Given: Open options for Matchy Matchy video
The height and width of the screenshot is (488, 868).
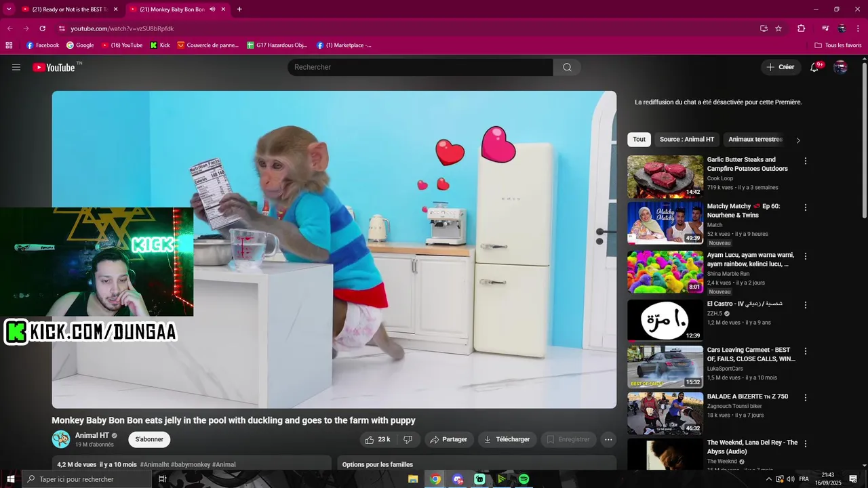Looking at the screenshot, I should click(x=806, y=207).
